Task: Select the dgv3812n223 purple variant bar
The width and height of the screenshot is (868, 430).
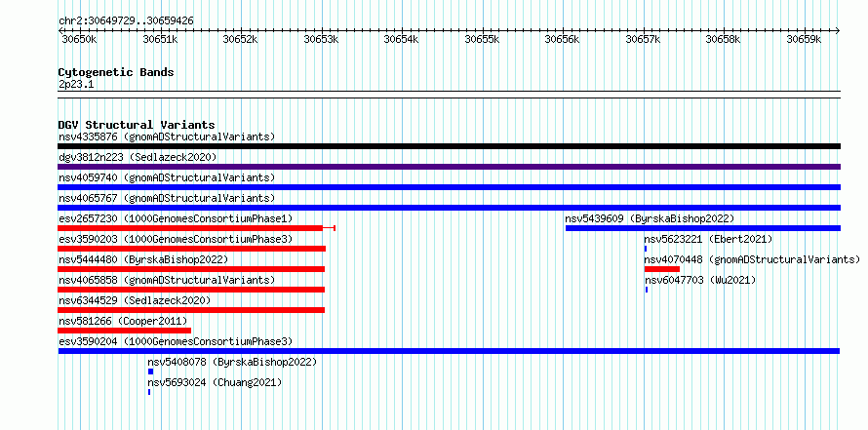Action: coord(449,167)
